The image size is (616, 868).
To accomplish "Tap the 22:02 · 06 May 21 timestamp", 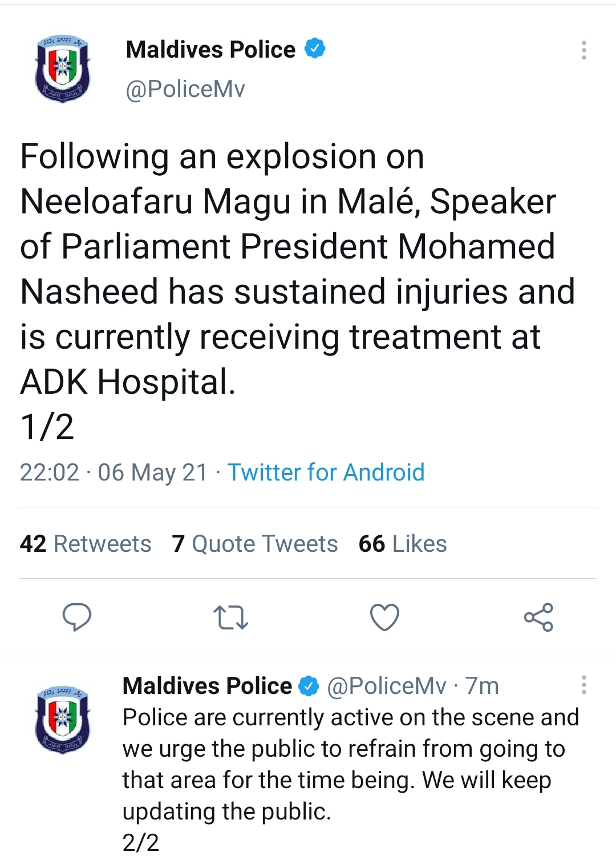I will (x=114, y=473).
